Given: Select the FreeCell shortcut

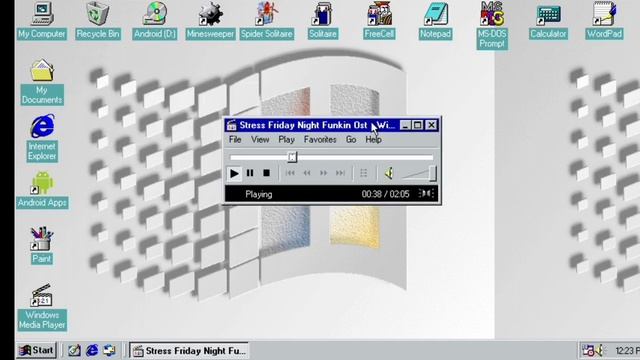Looking at the screenshot, I should [x=379, y=20].
